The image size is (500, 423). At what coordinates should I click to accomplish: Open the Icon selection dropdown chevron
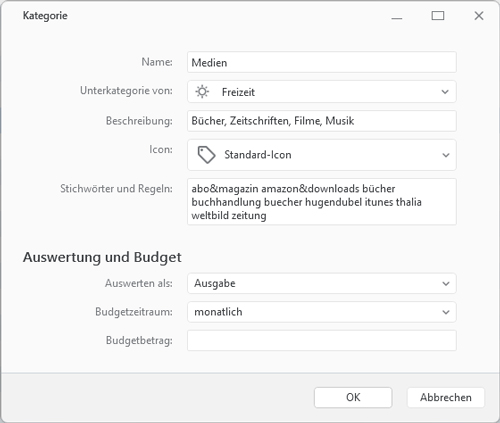[446, 155]
